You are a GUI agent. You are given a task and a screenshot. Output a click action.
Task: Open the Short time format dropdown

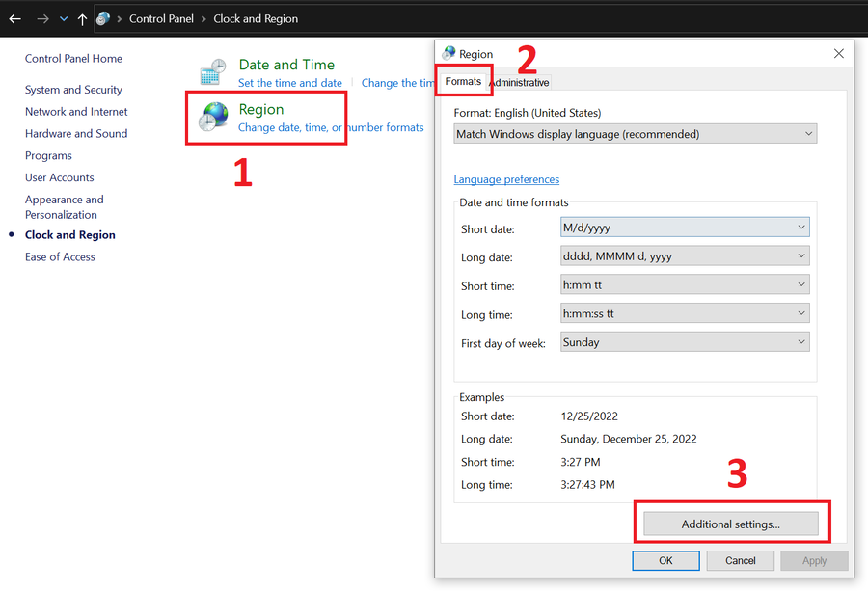coord(685,285)
